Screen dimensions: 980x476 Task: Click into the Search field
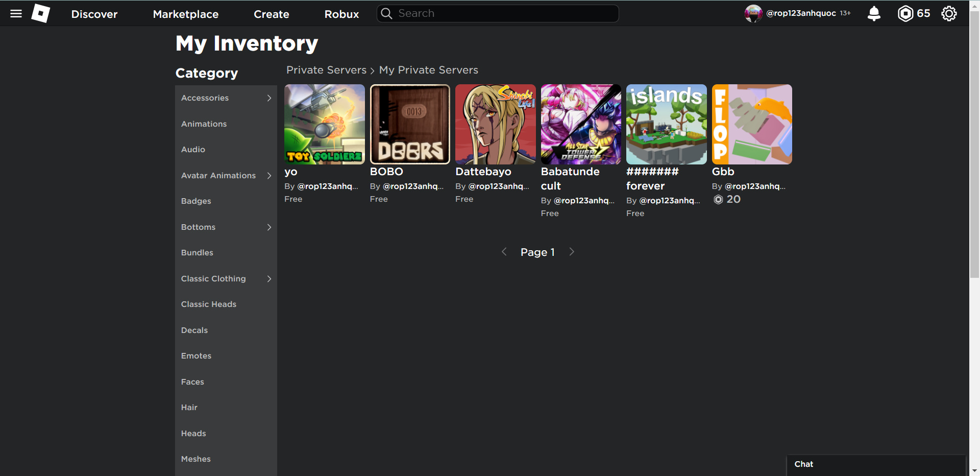(x=498, y=13)
